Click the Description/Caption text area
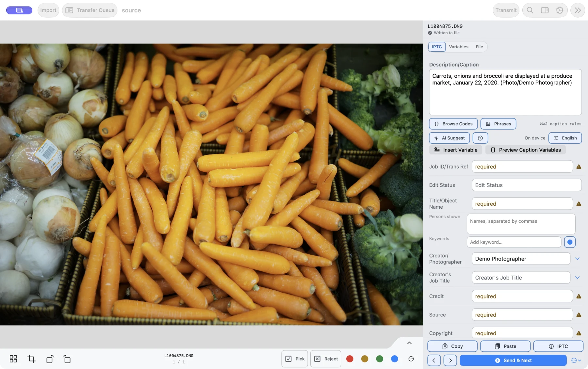588x369 pixels. pos(505,92)
